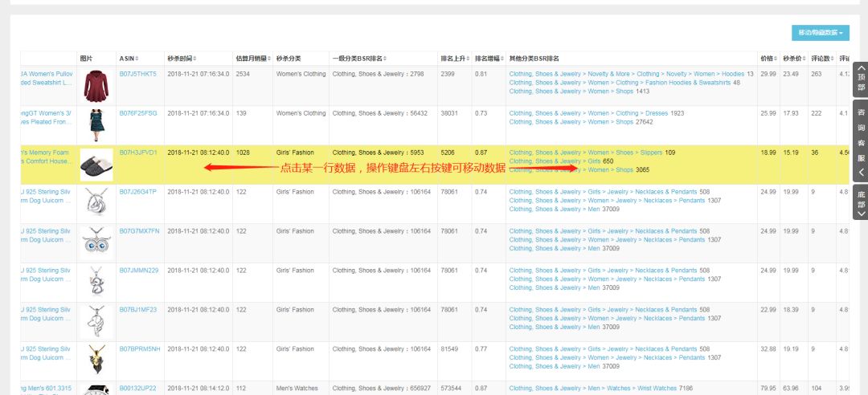Image resolution: width=868 pixels, height=395 pixels.
Task: Open ASIN link B07J26G4TP
Action: click(138, 191)
